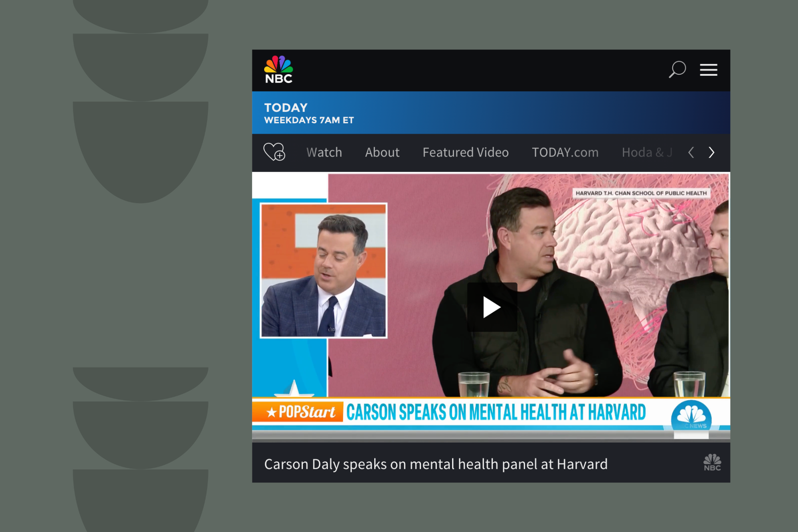Move nav tabs right with next arrow
Image resolution: width=798 pixels, height=532 pixels.
click(711, 152)
